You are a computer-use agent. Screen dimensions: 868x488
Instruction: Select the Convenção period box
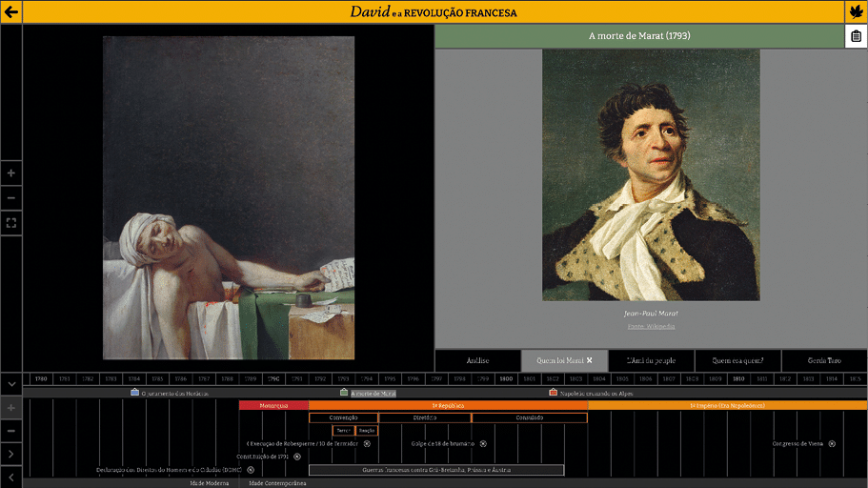(x=343, y=417)
